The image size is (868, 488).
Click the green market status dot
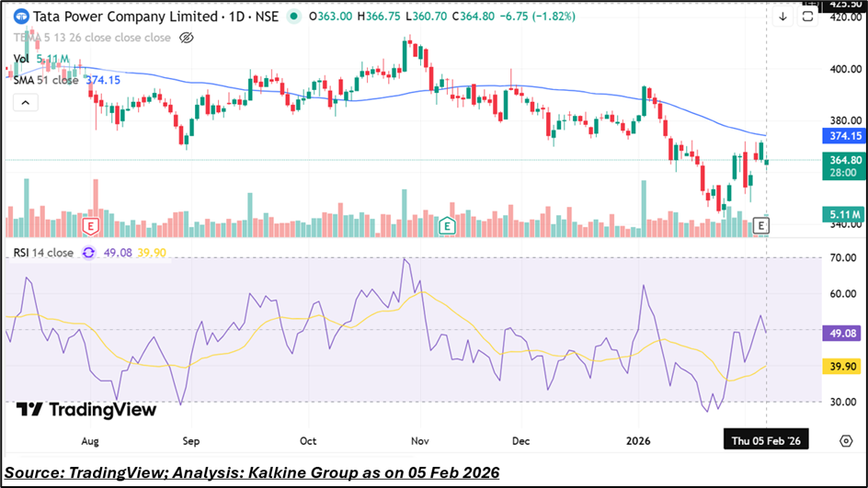point(293,17)
